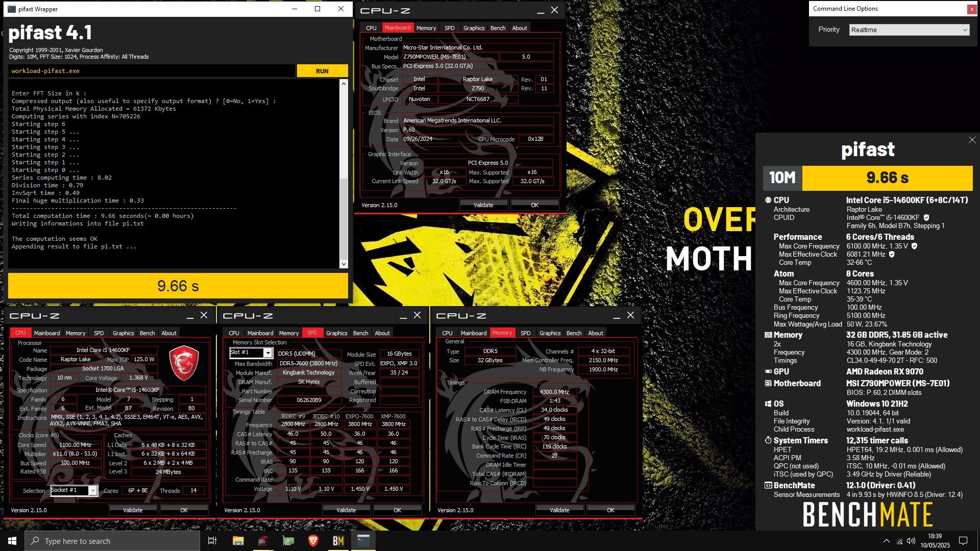This screenshot has width=980, height=551.
Task: Open the Windows Start menu
Action: pos(12,541)
